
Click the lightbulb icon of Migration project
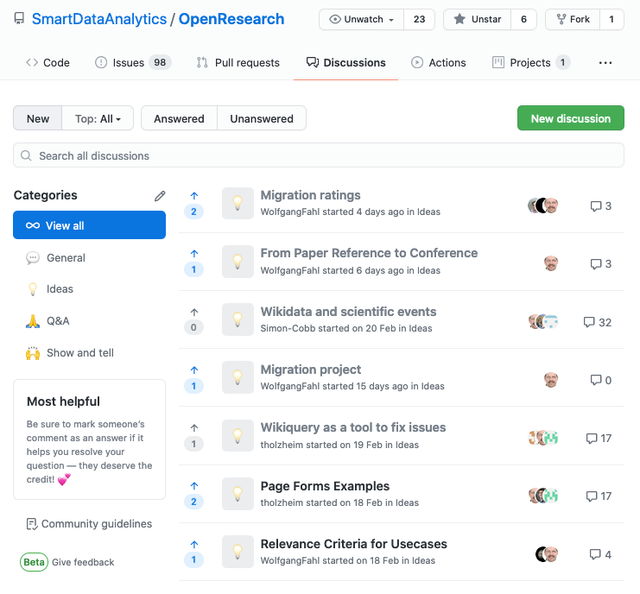[238, 377]
